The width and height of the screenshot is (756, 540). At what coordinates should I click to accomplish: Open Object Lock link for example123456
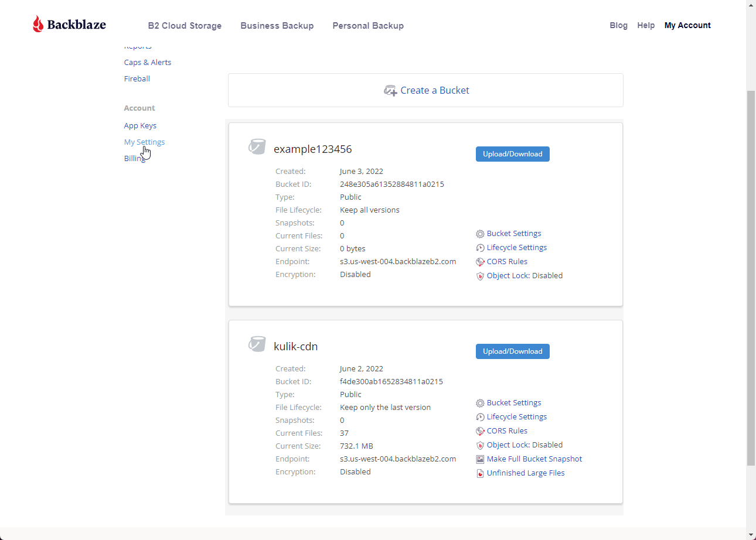[508, 275]
